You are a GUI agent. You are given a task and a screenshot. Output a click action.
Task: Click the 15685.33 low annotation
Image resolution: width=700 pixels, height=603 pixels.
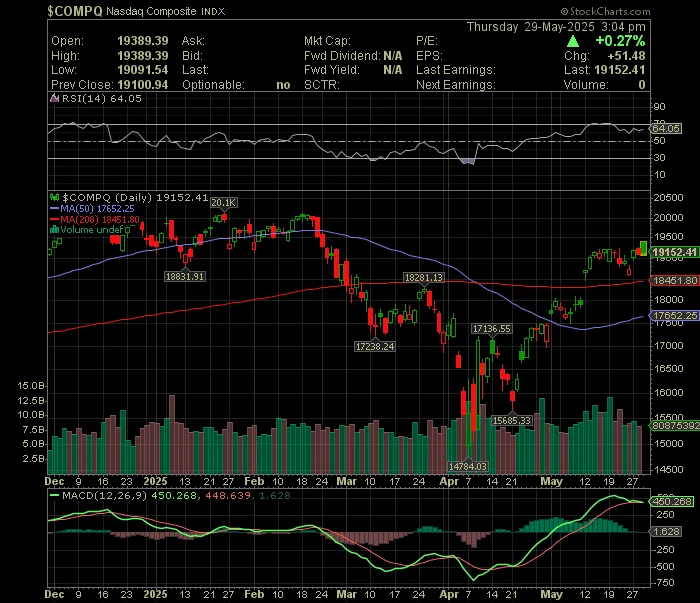pos(512,420)
